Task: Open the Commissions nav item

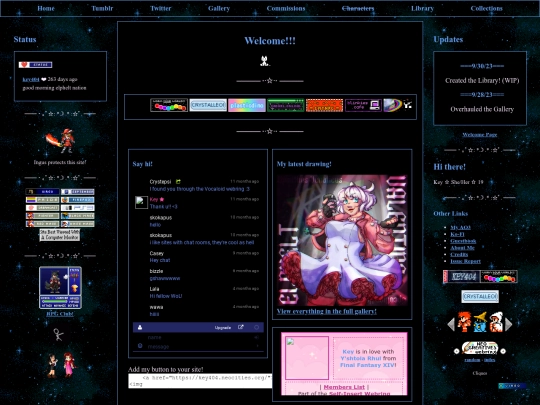Action: [286, 8]
